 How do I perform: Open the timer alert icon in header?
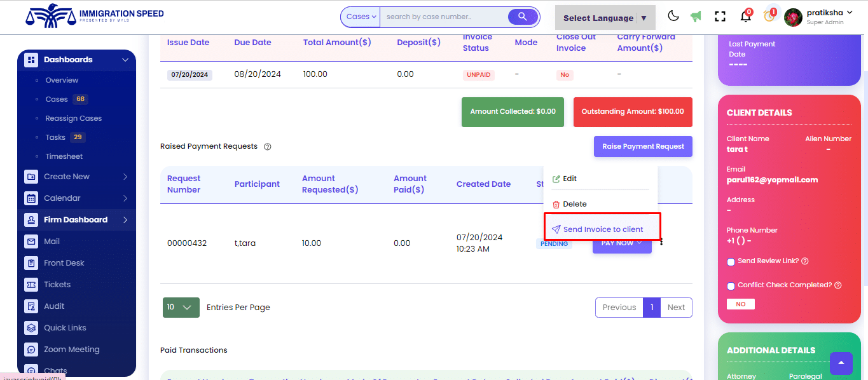click(769, 17)
